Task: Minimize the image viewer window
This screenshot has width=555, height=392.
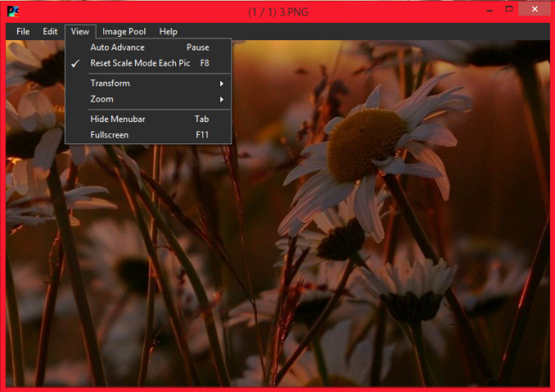Action: point(489,10)
